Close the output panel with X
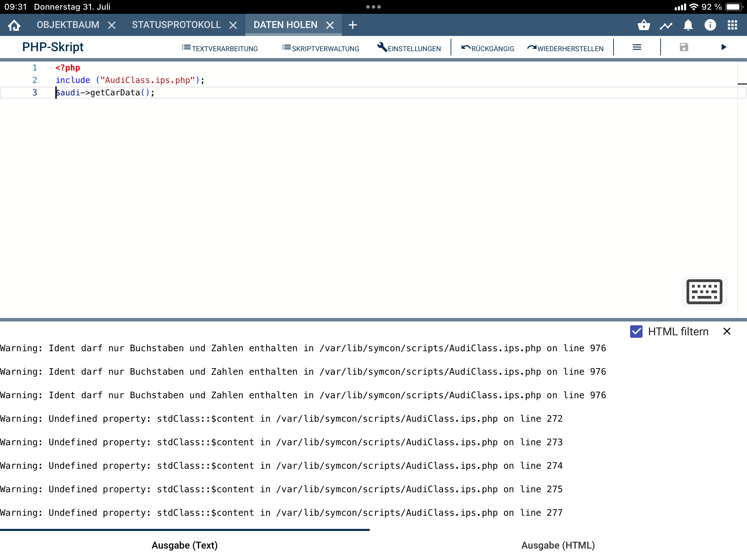The image size is (747, 560). point(727,332)
